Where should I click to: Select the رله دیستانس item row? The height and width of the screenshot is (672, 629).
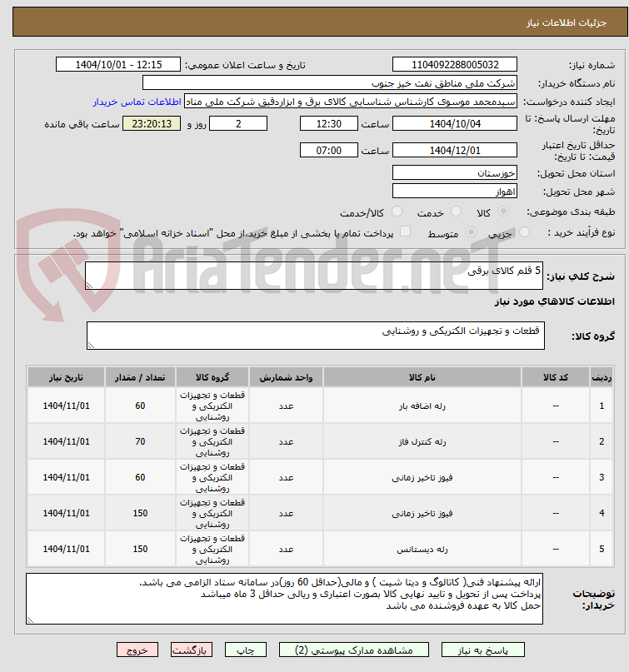pyautogui.click(x=320, y=549)
